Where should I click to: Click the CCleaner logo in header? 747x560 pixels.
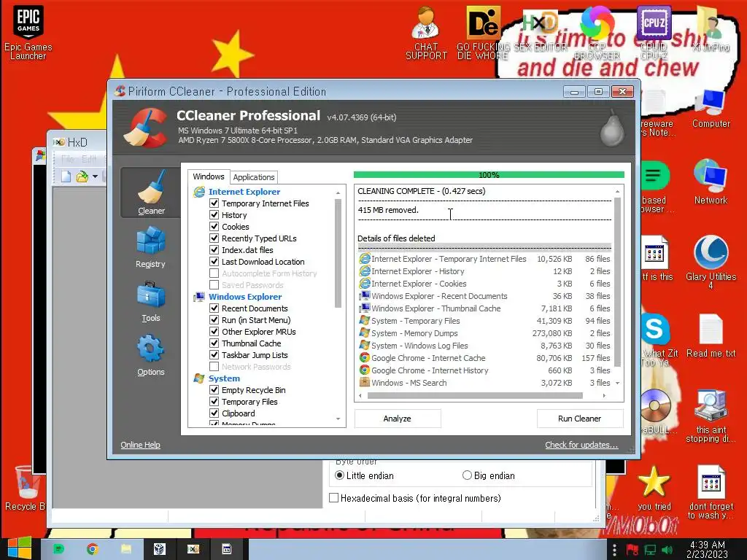click(x=146, y=128)
